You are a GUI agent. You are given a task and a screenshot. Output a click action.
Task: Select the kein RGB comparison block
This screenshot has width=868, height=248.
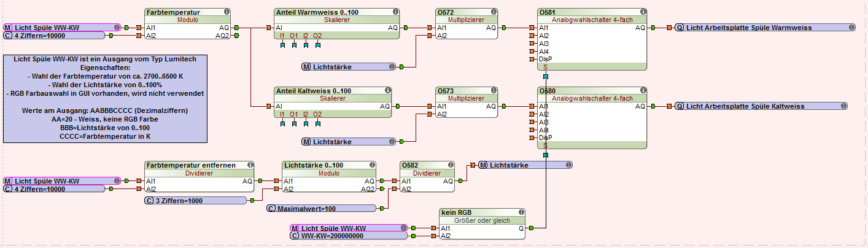(482, 223)
